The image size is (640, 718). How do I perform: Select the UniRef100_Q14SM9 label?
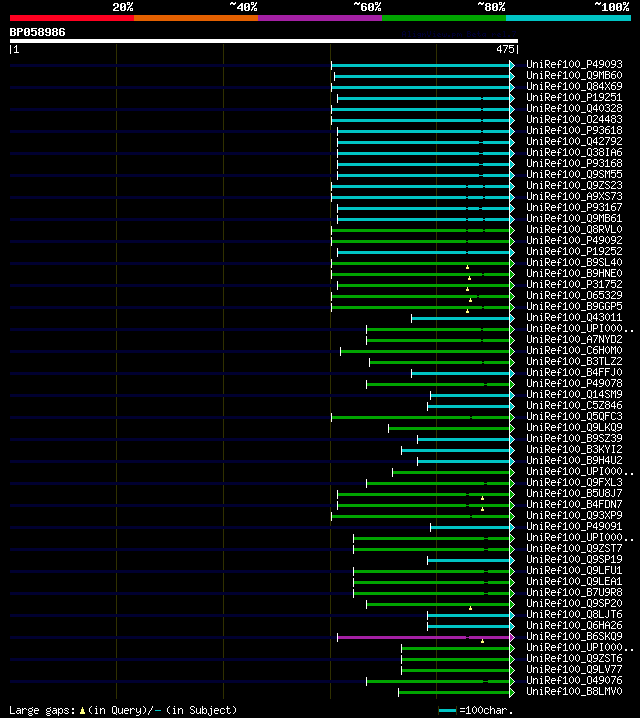point(574,394)
